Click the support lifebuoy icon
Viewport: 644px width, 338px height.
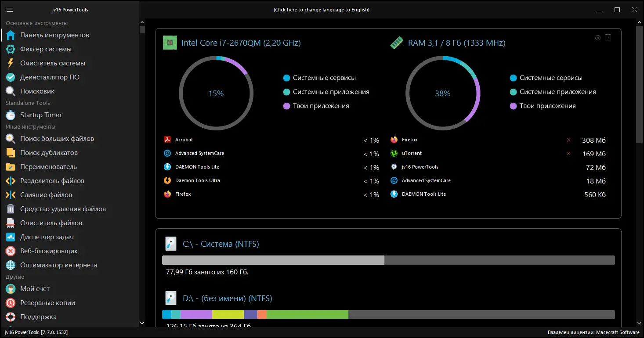[x=11, y=317]
